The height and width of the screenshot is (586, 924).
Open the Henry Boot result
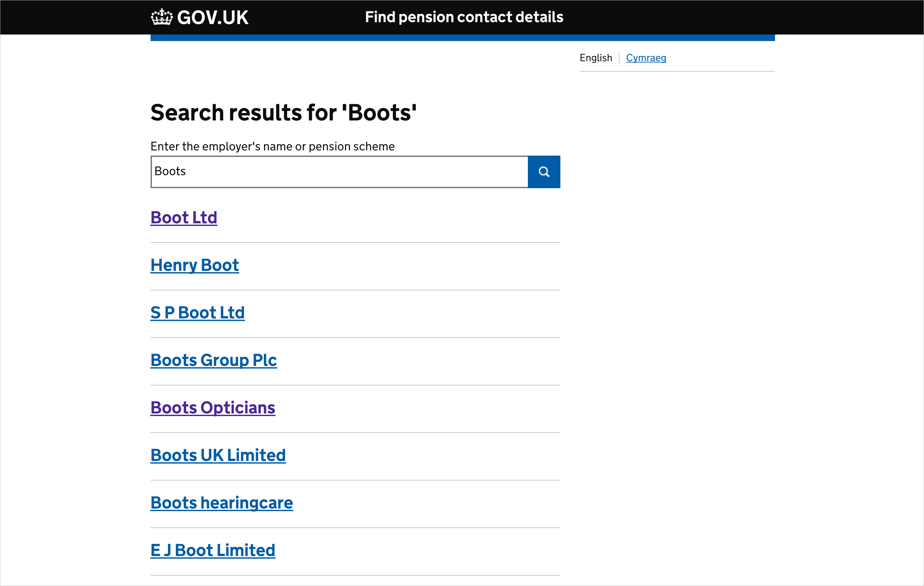pos(194,265)
